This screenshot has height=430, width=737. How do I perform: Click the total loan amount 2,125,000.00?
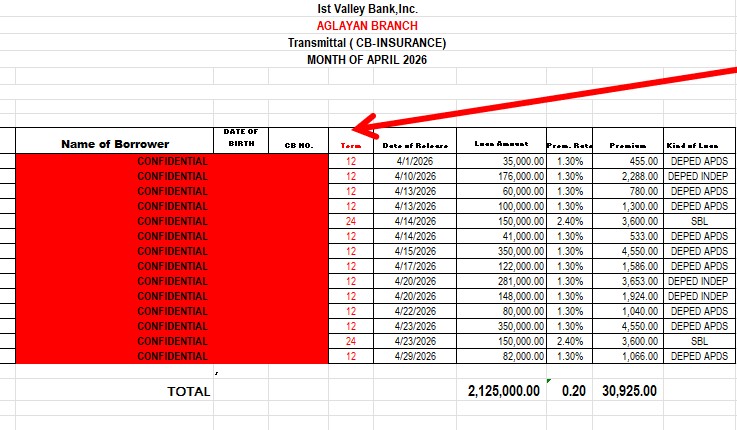point(503,391)
